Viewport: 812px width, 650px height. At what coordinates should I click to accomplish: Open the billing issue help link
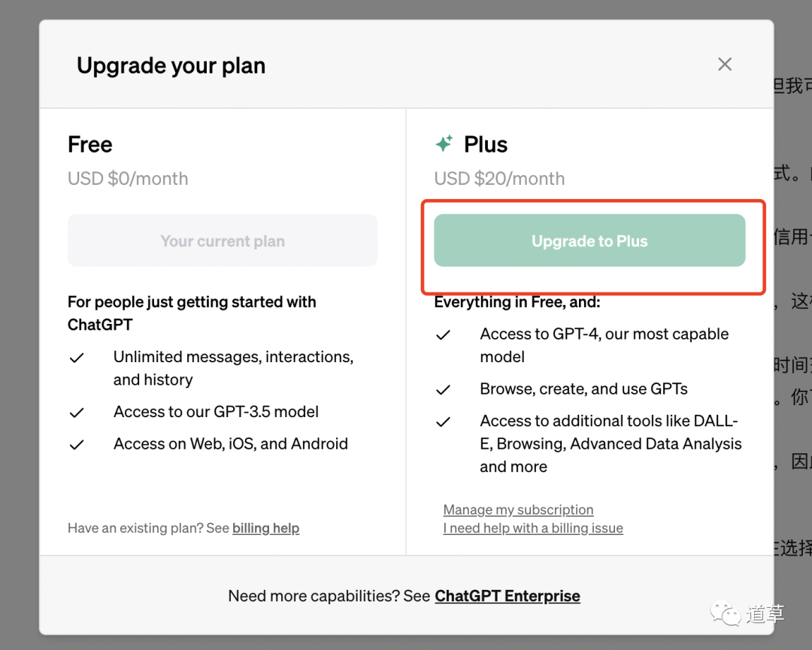533,528
